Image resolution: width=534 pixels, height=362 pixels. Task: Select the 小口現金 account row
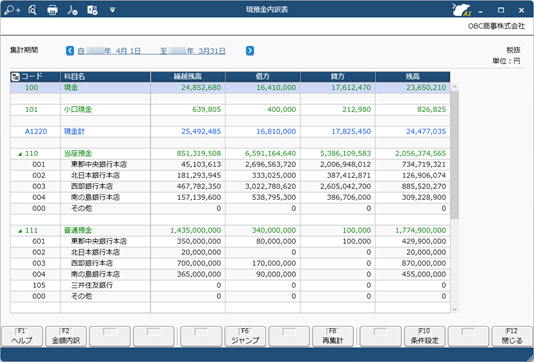coord(230,109)
